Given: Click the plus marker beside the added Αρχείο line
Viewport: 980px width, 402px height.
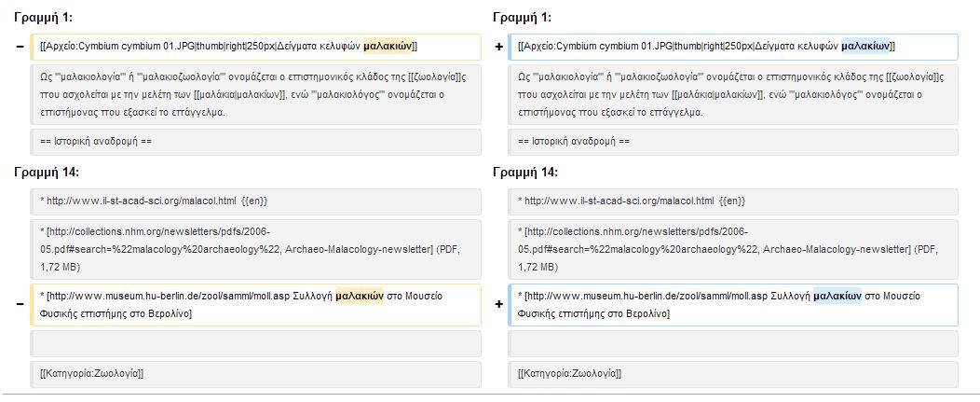Looking at the screenshot, I should [498, 48].
